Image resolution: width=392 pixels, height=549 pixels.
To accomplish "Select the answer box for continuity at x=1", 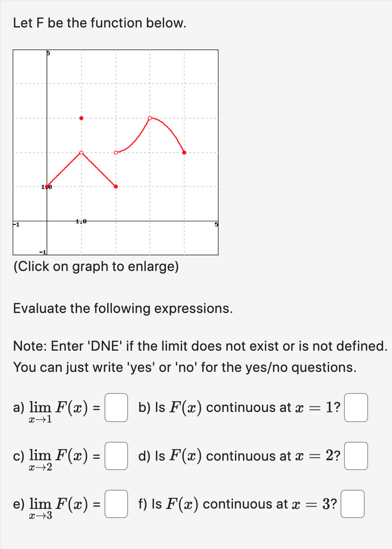I will pyautogui.click(x=355, y=408).
